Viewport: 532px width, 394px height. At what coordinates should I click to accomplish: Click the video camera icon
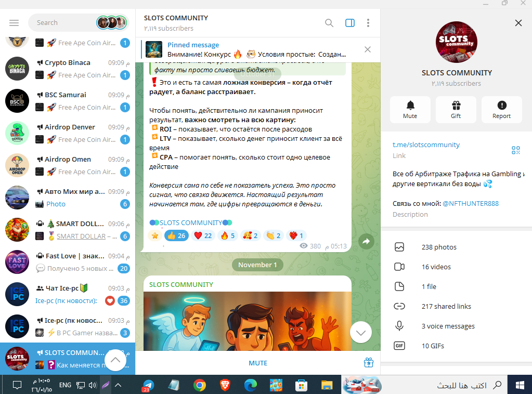click(399, 267)
